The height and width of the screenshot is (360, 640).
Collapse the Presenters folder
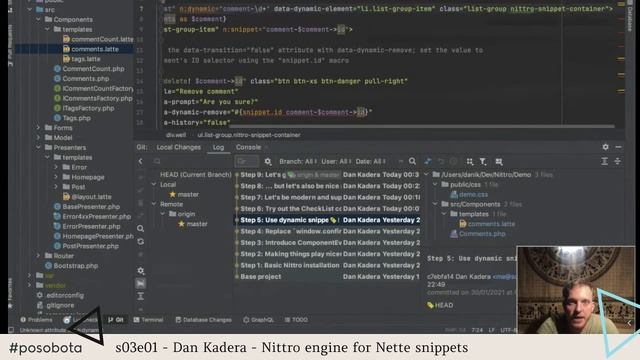(x=38, y=147)
